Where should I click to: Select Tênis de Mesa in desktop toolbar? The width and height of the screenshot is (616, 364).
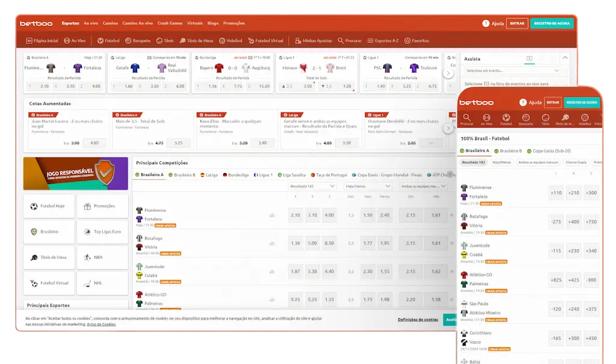pyautogui.click(x=197, y=40)
